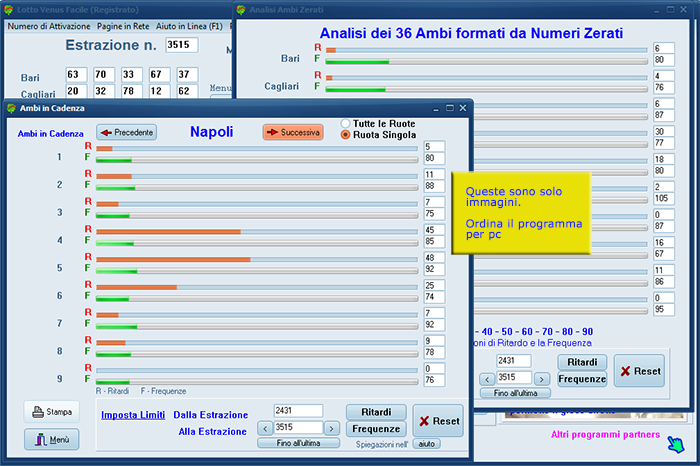Click the value 105 in Analisi Ambi Zerati
Screen dimensions: 700x466
[663, 199]
